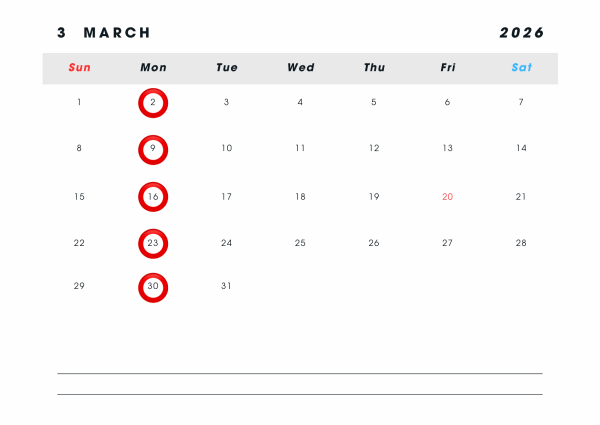Click the red-circled date 30
The width and height of the screenshot is (600, 425).
pyautogui.click(x=153, y=287)
